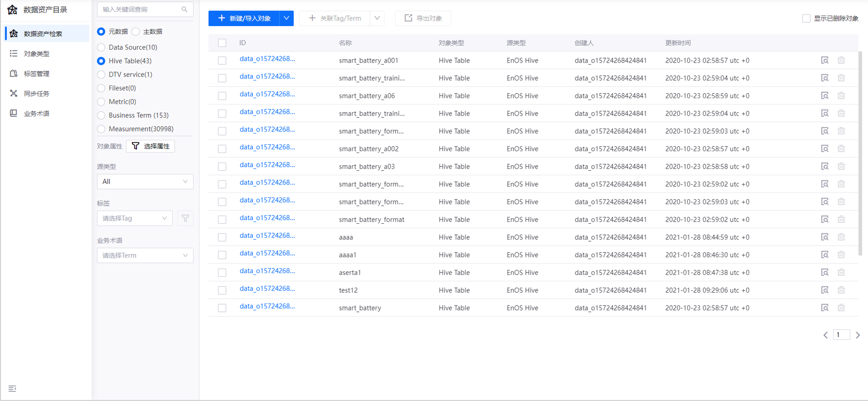Open the 请选择Tag dropdown
The width and height of the screenshot is (868, 401).
[x=135, y=218]
